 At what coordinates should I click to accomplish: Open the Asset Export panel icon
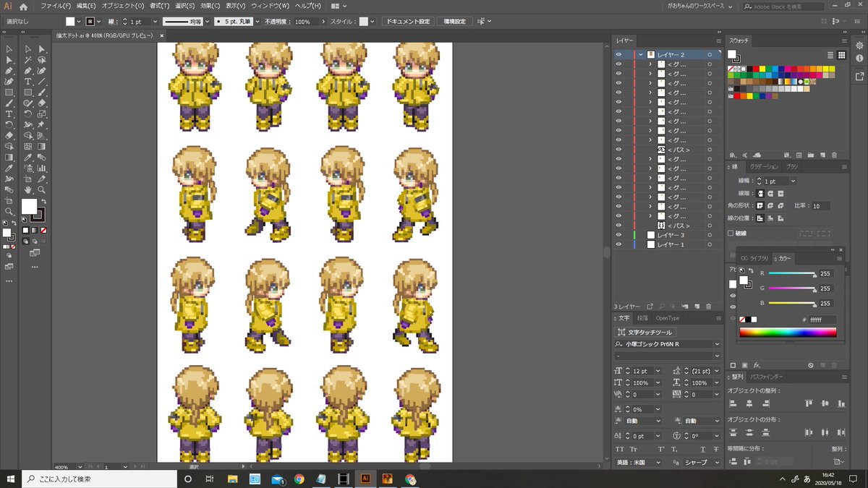(859, 76)
